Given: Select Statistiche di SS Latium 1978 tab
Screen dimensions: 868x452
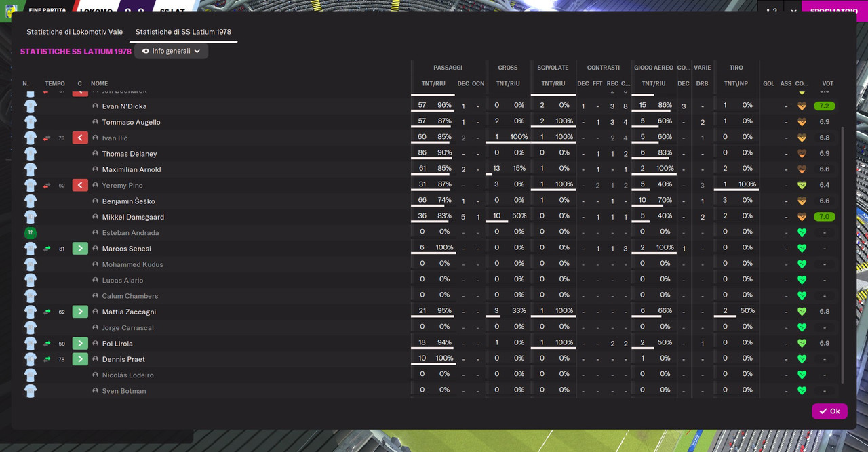Looking at the screenshot, I should (183, 32).
